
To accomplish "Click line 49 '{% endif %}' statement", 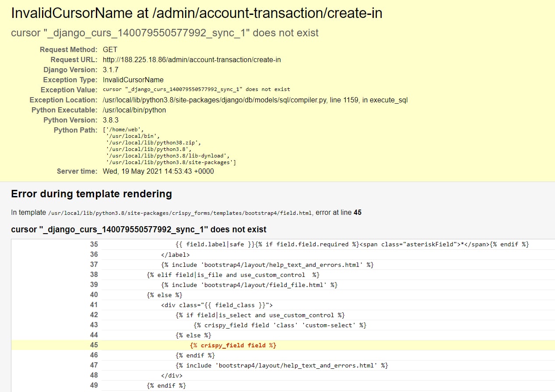I will pyautogui.click(x=166, y=385).
